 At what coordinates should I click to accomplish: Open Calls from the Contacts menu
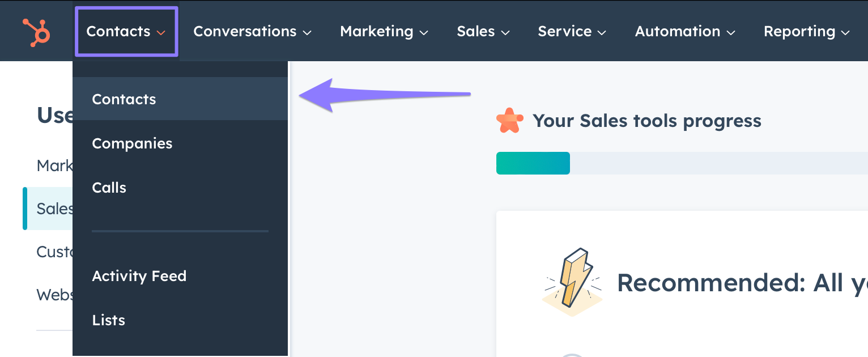(x=109, y=188)
